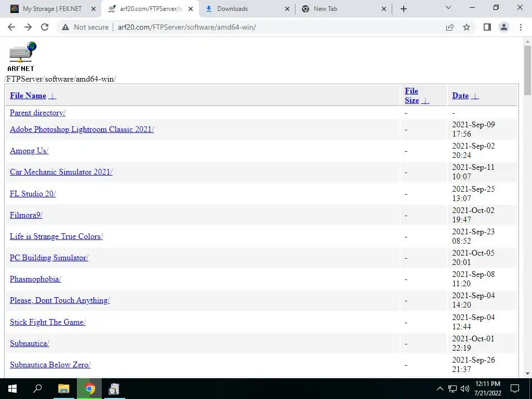
Task: Open the network status tray icon
Action: [x=453, y=389]
